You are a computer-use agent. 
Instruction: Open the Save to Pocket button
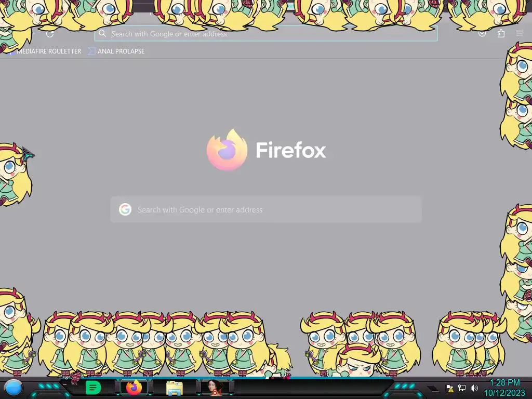(x=482, y=33)
